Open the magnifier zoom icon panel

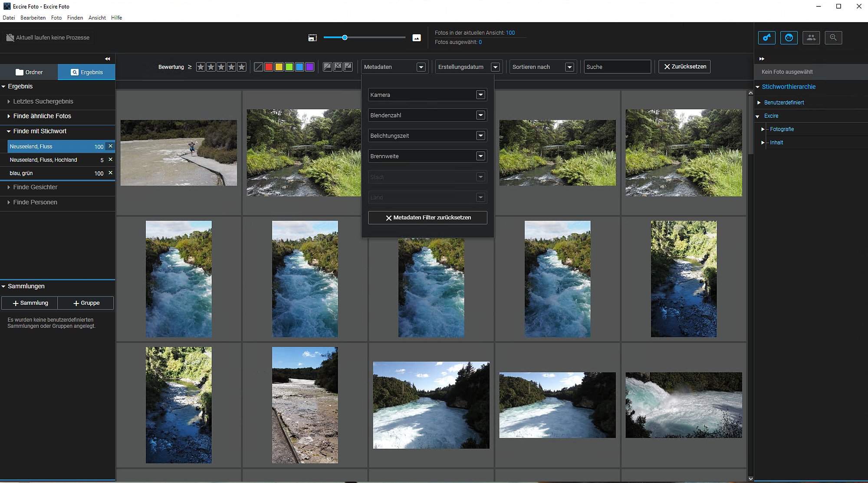[833, 38]
